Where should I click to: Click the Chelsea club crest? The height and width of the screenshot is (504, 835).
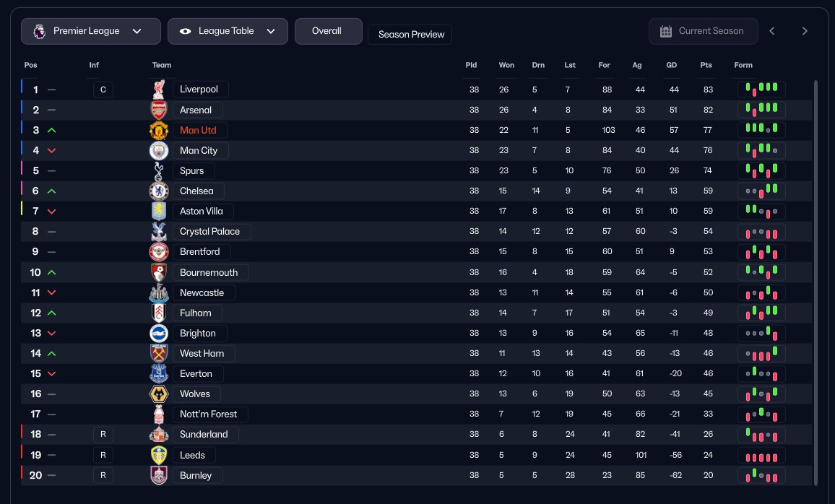(x=159, y=191)
